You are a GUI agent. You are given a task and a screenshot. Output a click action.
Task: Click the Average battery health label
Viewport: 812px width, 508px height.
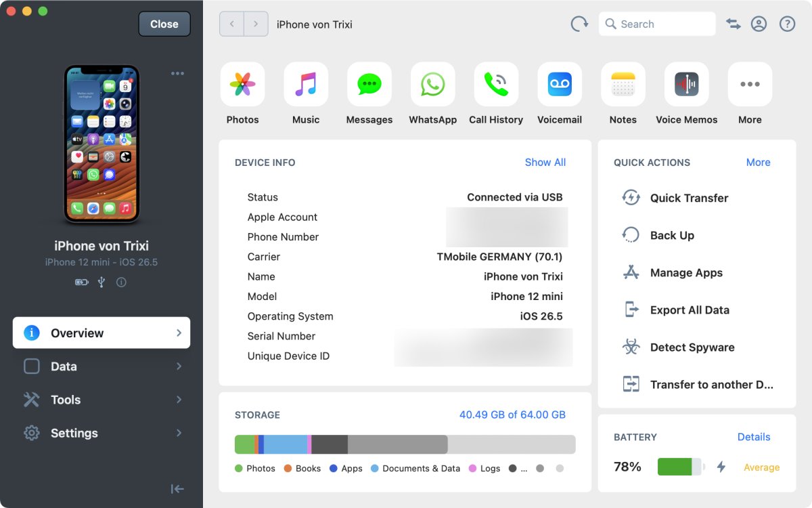(762, 467)
